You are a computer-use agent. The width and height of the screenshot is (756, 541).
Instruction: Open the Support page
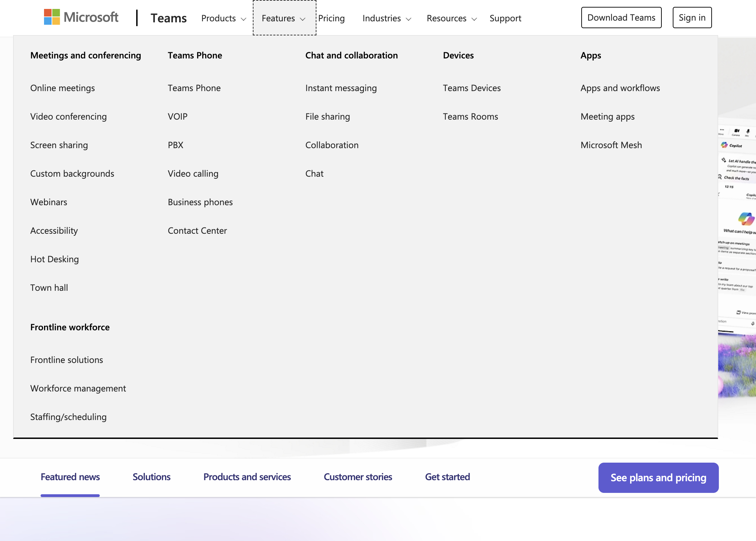coord(505,18)
